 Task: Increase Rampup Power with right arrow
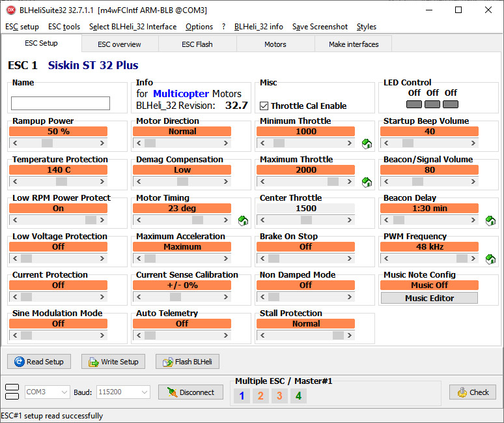tap(102, 143)
